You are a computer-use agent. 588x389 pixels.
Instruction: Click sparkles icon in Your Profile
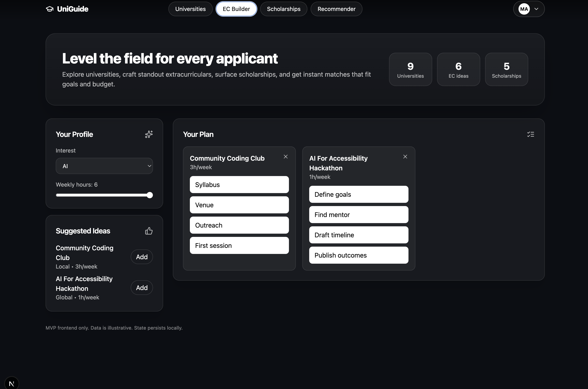coord(149,134)
